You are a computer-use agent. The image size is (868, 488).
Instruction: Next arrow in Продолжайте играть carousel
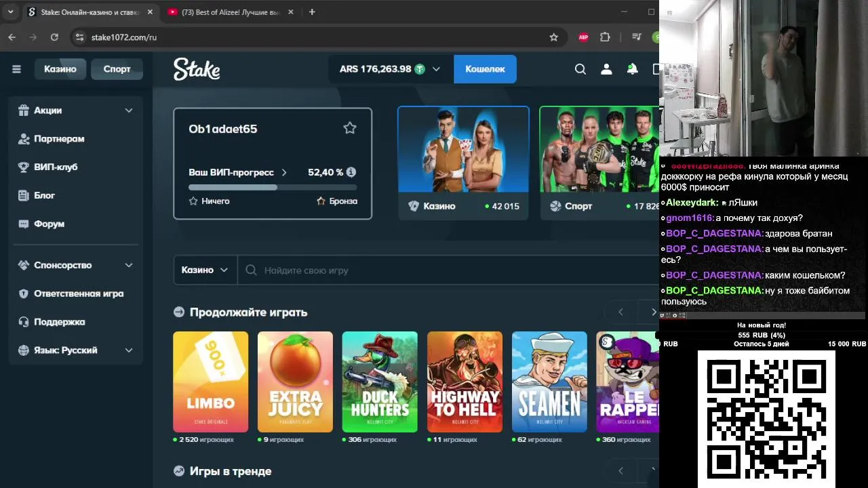[652, 312]
